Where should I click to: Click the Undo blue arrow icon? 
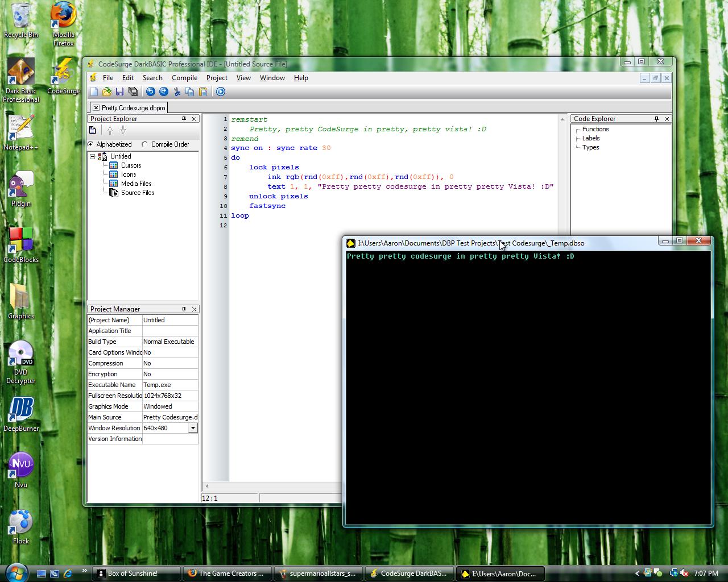[x=151, y=92]
